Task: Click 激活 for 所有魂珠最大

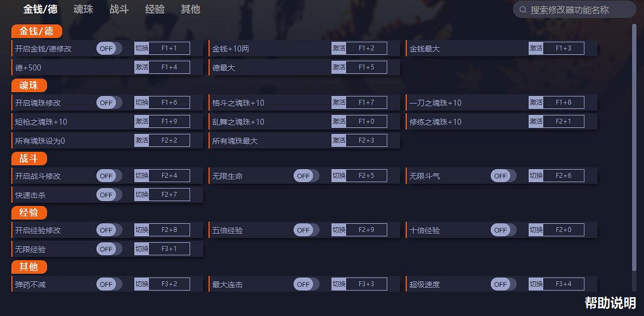Action: click(339, 141)
